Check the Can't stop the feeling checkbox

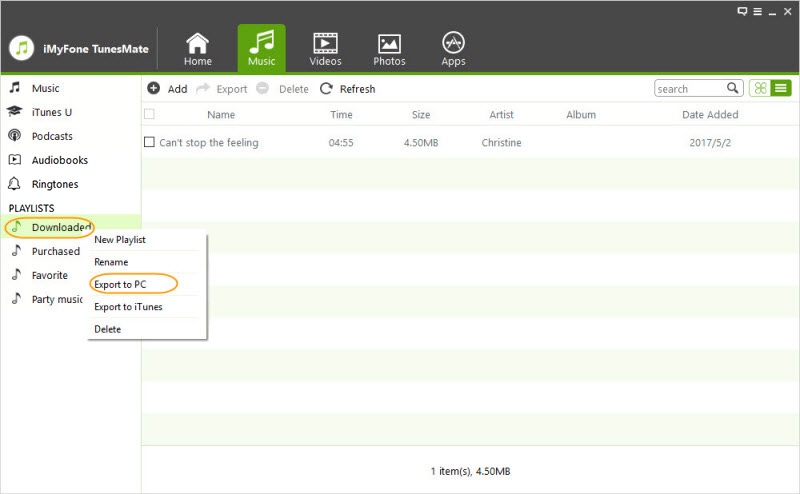tap(149, 141)
